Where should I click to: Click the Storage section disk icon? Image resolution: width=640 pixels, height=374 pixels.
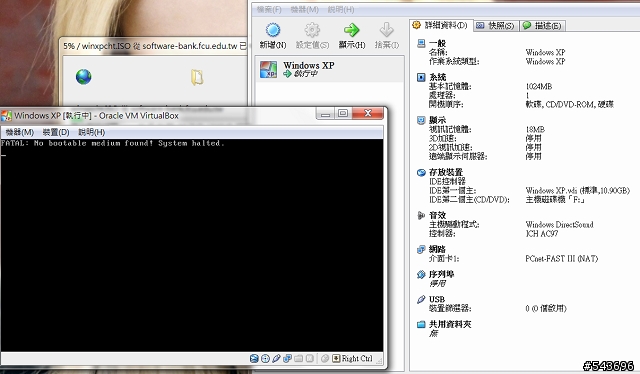pyautogui.click(x=421, y=172)
